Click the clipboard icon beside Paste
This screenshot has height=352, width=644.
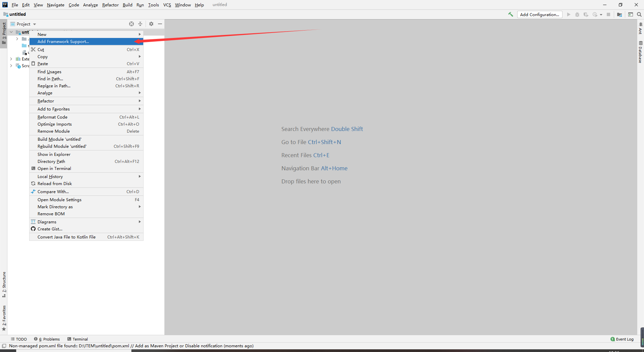(x=33, y=63)
